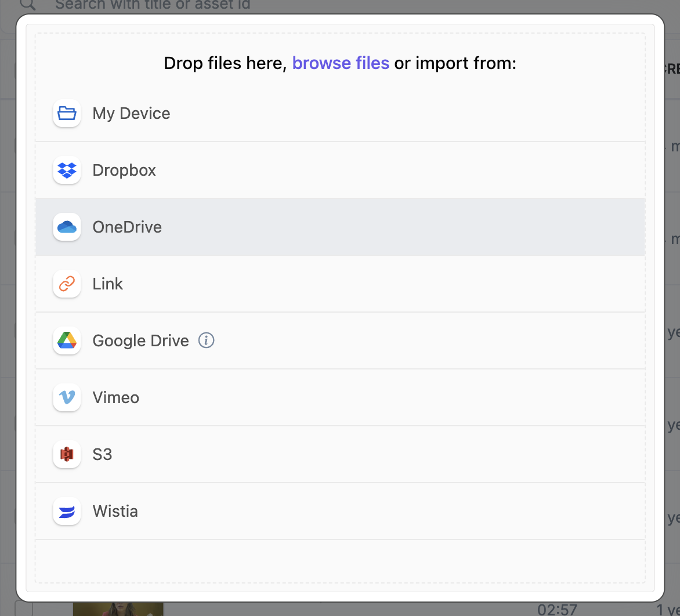This screenshot has height=616, width=680.
Task: Click the My Device folder icon
Action: pos(67,113)
